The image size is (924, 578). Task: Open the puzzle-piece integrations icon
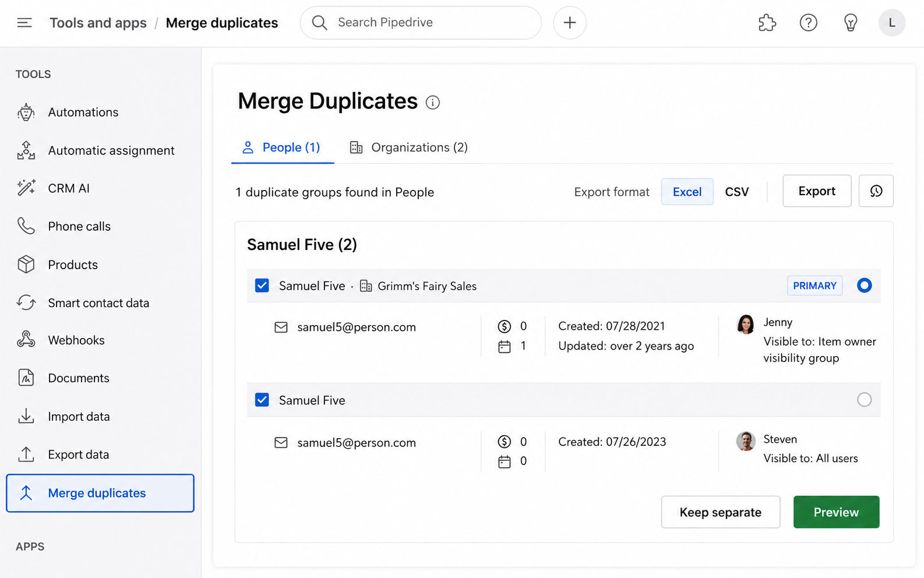[767, 23]
